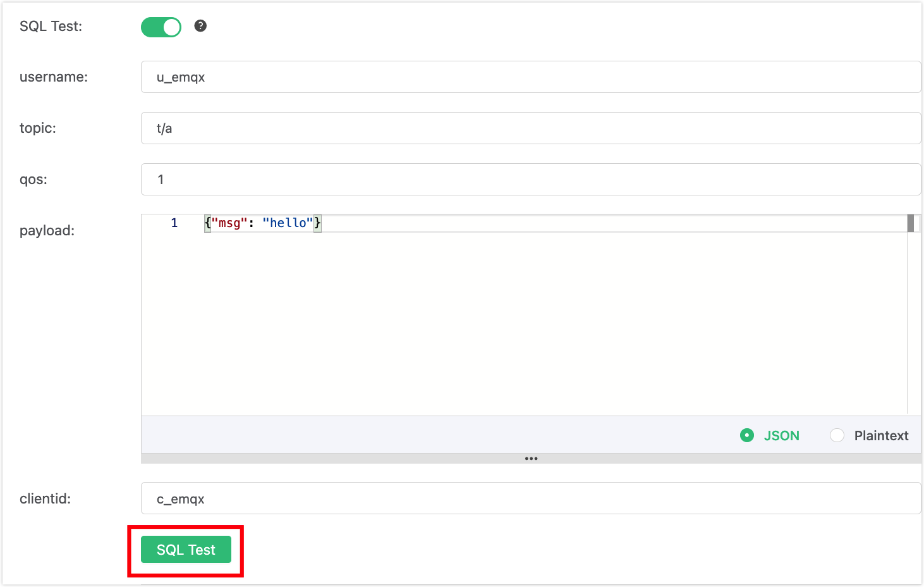
Task: Select the "username:" field label
Action: (x=54, y=77)
